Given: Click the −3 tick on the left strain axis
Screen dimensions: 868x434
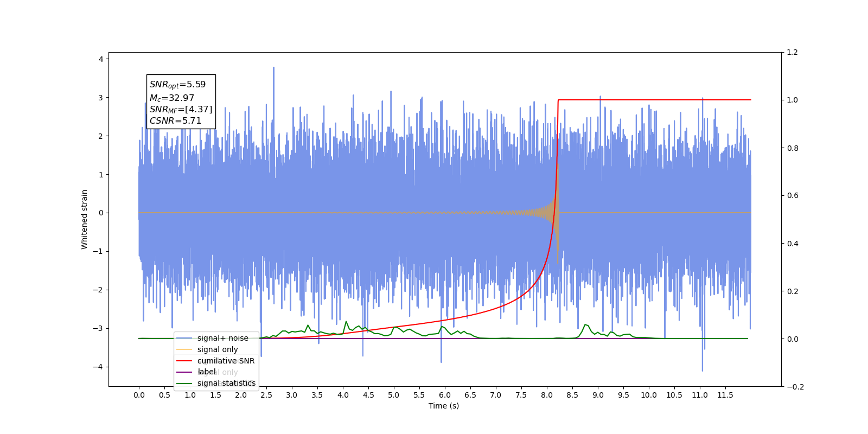Looking at the screenshot, I should (x=98, y=328).
